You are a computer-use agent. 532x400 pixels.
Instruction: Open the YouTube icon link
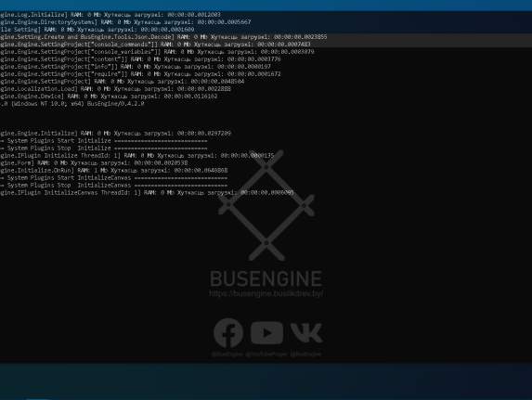(x=267, y=333)
